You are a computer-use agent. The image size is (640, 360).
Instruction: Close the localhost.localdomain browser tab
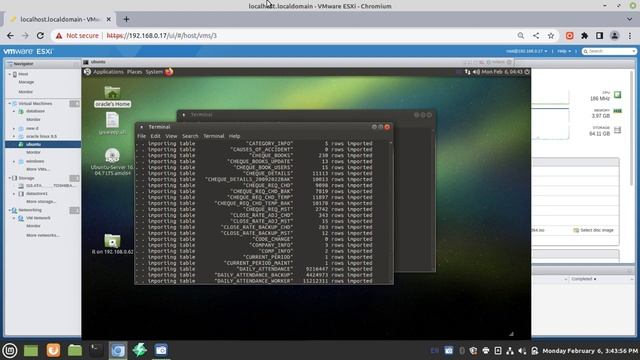pyautogui.click(x=109, y=19)
